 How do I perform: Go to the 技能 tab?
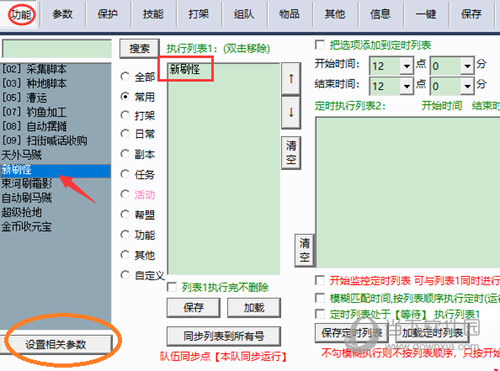click(x=153, y=14)
